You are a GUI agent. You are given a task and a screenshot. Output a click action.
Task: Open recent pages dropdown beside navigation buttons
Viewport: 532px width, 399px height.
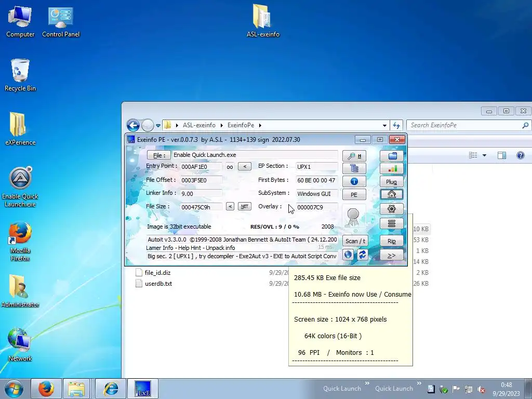pyautogui.click(x=158, y=126)
